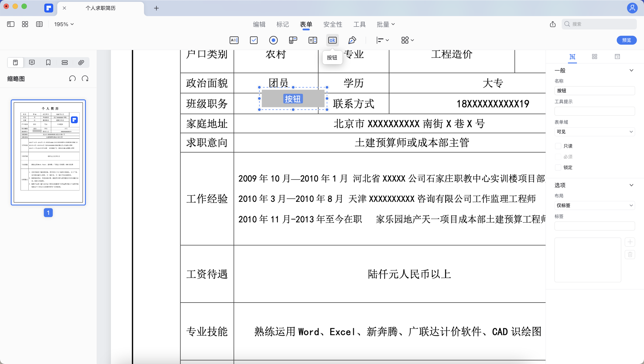Image resolution: width=644 pixels, height=364 pixels.
Task: Open the 表单域 visibility dropdown showing 可见
Action: click(594, 132)
